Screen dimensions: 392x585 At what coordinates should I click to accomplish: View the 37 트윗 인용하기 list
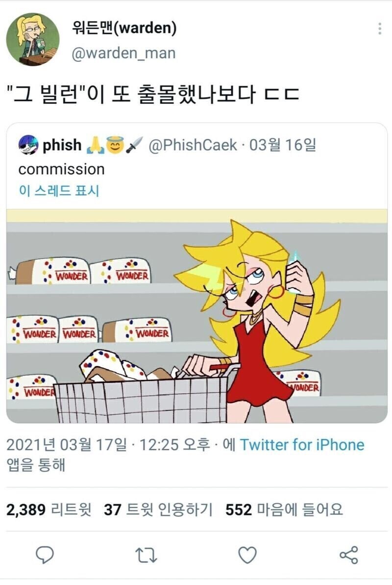158,509
